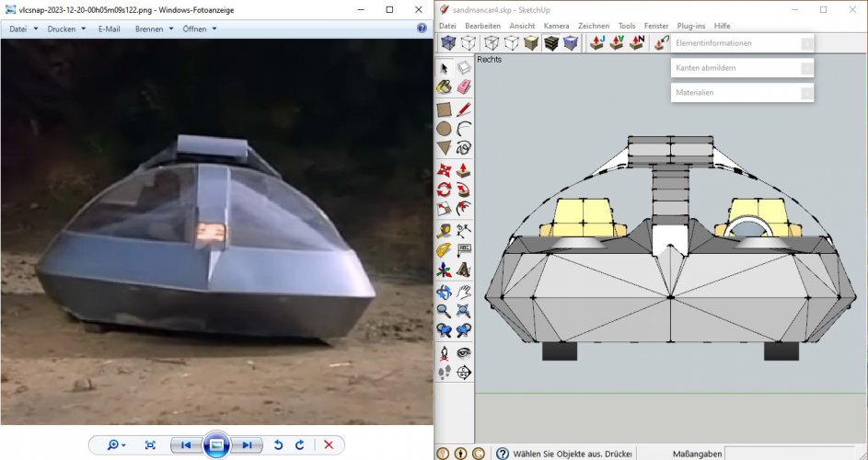Toggle X-Ray face style
This screenshot has height=460, width=868.
[x=448, y=42]
